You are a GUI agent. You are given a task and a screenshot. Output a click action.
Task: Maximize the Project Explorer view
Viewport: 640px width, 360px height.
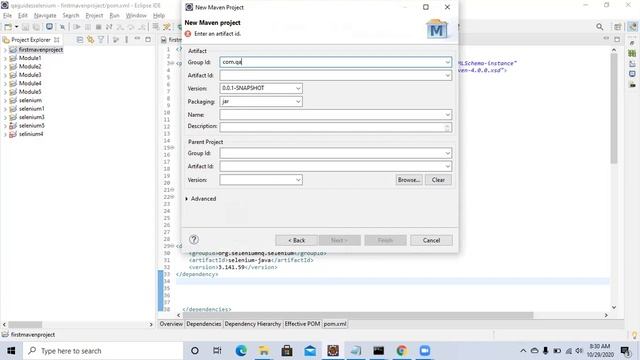click(148, 39)
